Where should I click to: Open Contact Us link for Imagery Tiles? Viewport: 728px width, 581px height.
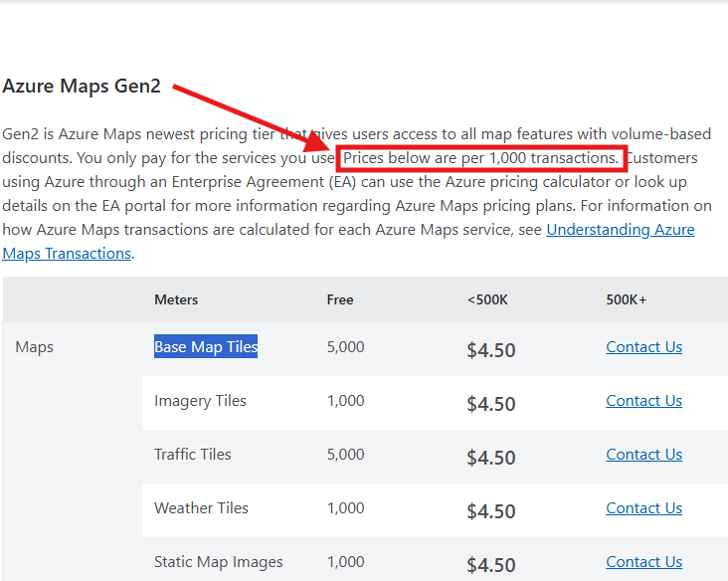click(x=644, y=400)
